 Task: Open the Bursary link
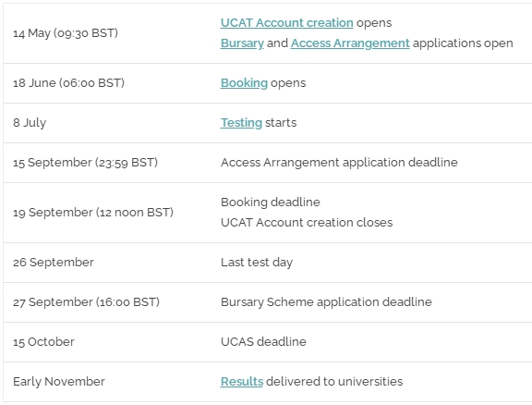coord(242,43)
